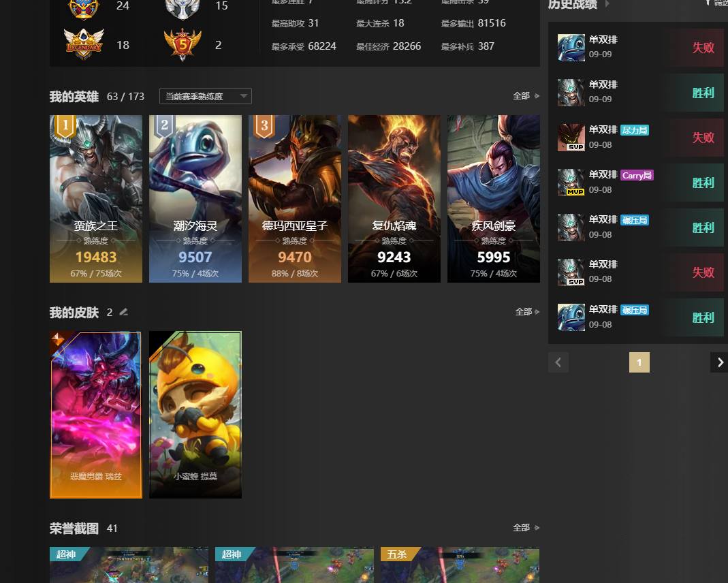This screenshot has height=583, width=728.
Task: Click the 最大连杀 18 stat
Action: tap(380, 23)
